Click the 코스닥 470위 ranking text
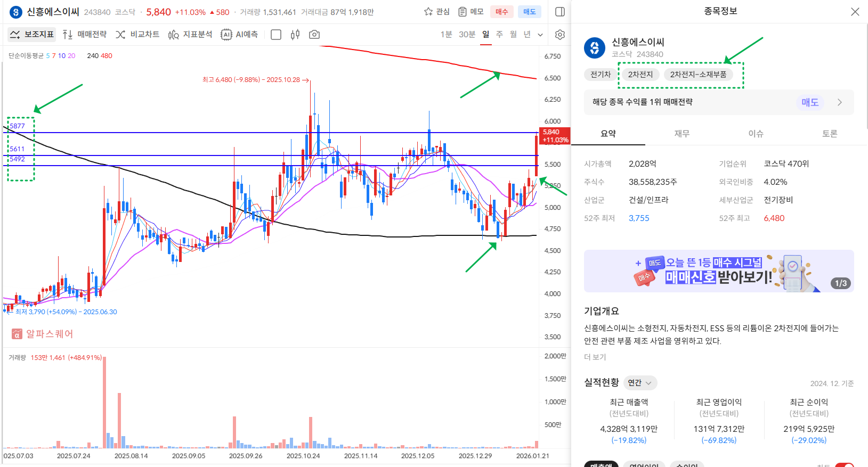Screen dimensions: 868x467 (786, 164)
